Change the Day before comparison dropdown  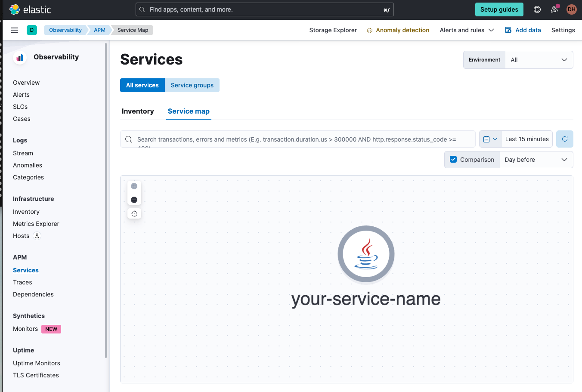[536, 160]
